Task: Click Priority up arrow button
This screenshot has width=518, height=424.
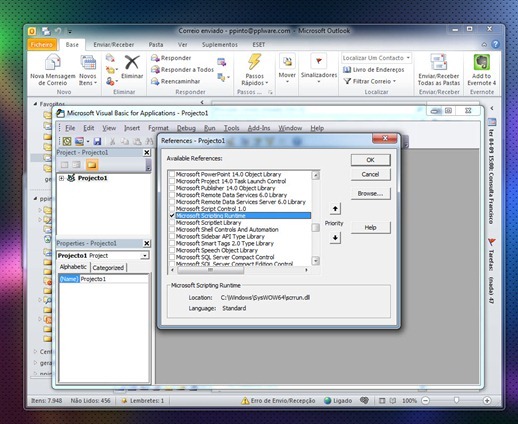Action: point(335,209)
